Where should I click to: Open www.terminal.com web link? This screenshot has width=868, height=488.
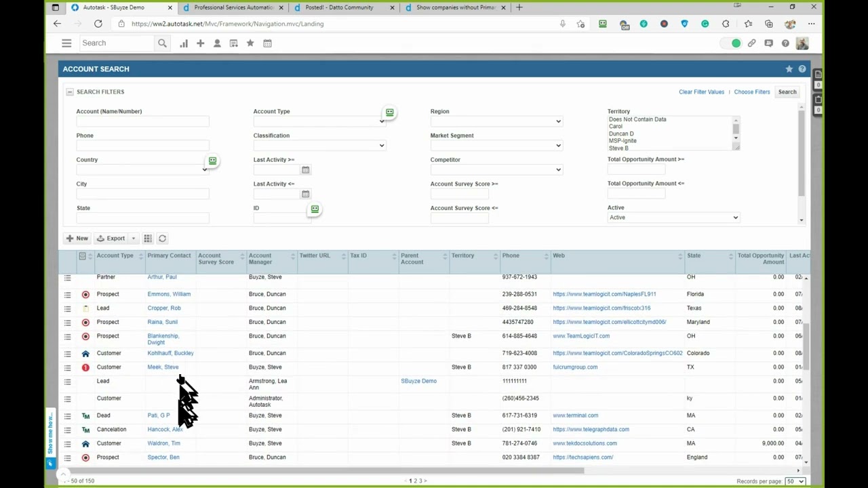(x=575, y=415)
